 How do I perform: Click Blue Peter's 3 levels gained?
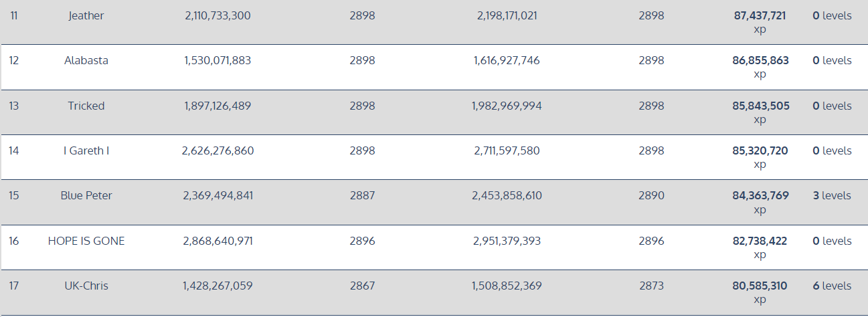(832, 195)
